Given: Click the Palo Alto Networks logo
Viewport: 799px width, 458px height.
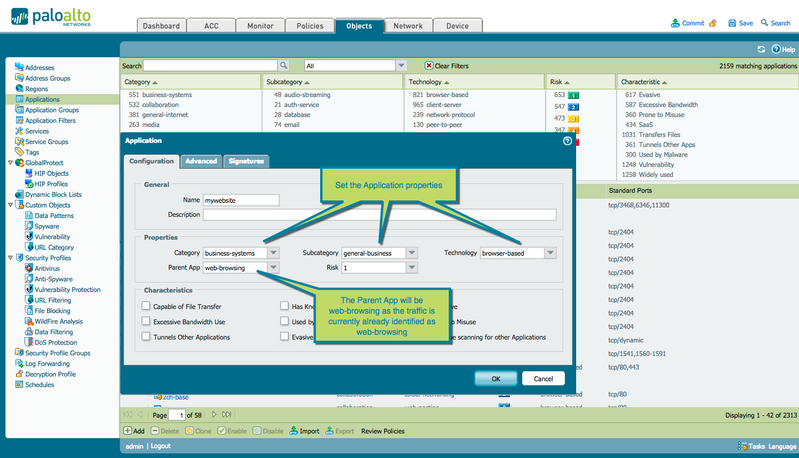Looking at the screenshot, I should [x=51, y=17].
